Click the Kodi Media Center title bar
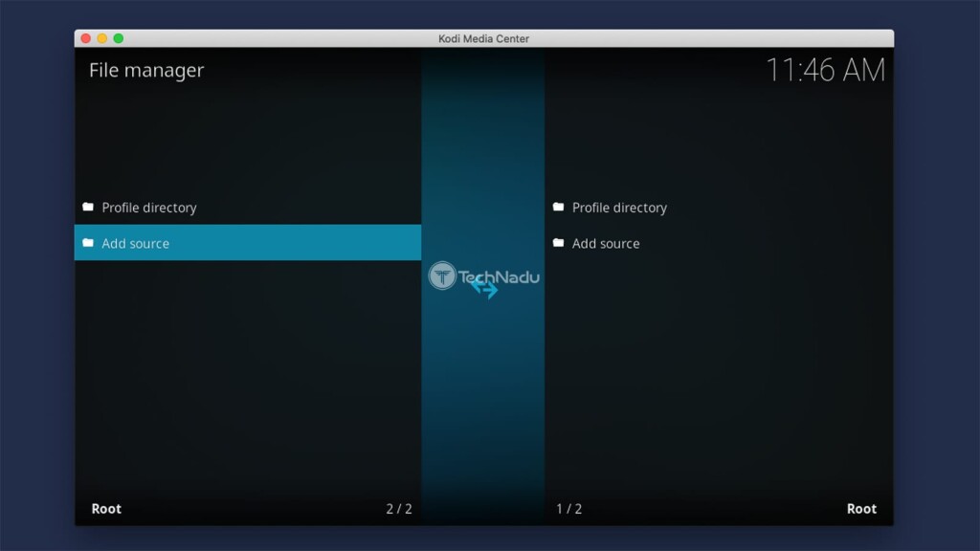Image resolution: width=980 pixels, height=551 pixels. (483, 38)
